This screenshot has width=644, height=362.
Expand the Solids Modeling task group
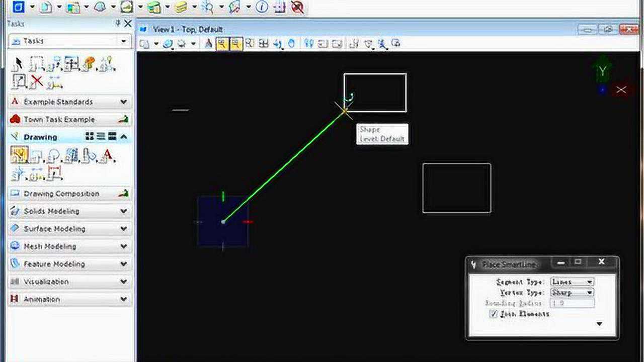click(x=70, y=211)
